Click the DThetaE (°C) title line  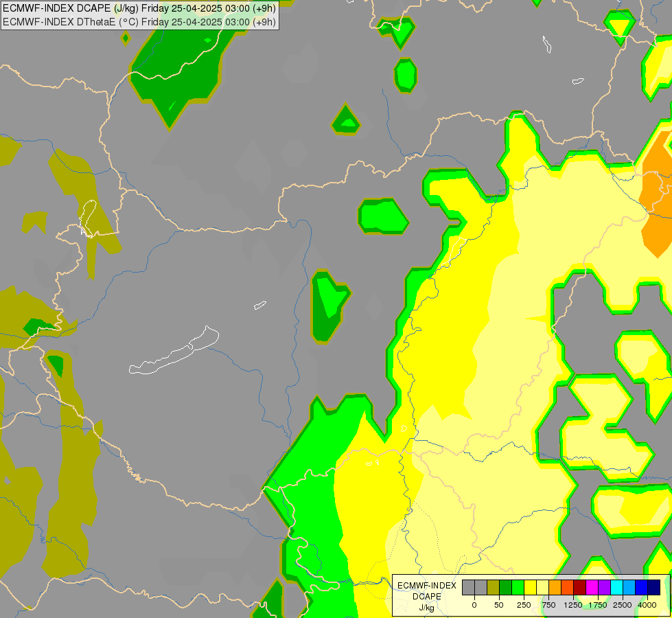(x=139, y=22)
